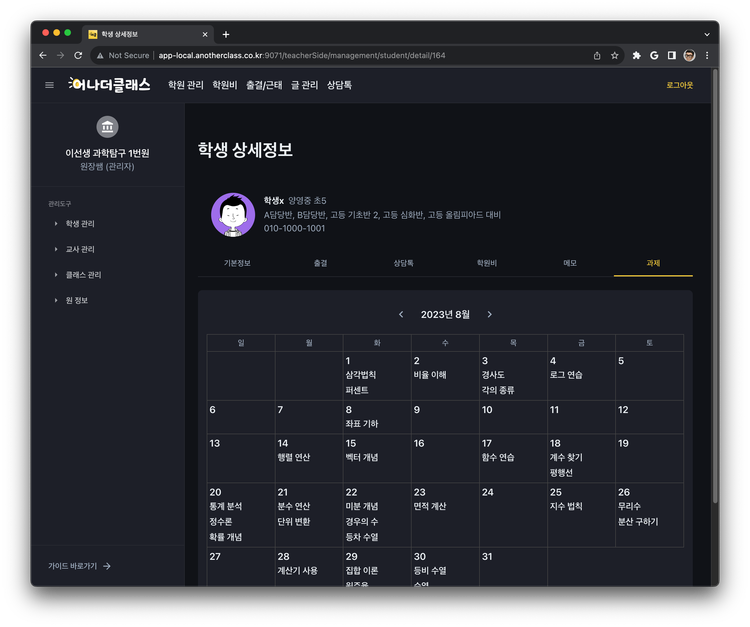
Task: Click the arrow icon next to 가이드 바로가기
Action: click(x=107, y=566)
